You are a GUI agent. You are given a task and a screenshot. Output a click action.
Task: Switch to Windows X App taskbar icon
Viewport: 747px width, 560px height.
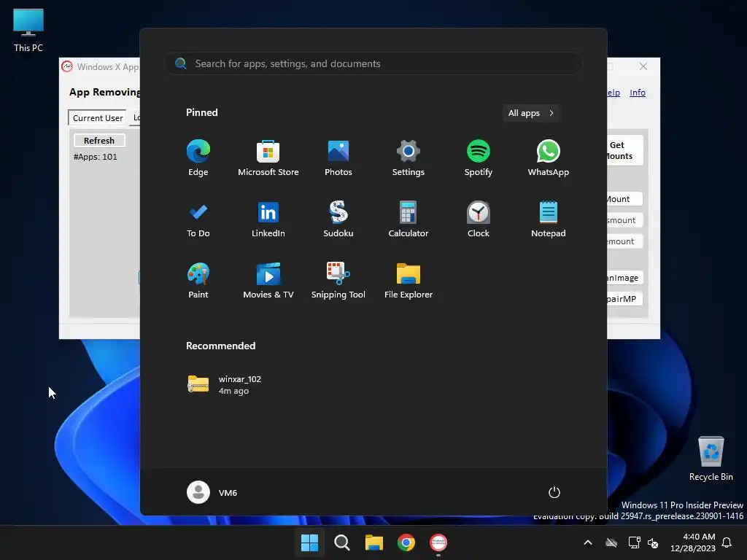438,542
